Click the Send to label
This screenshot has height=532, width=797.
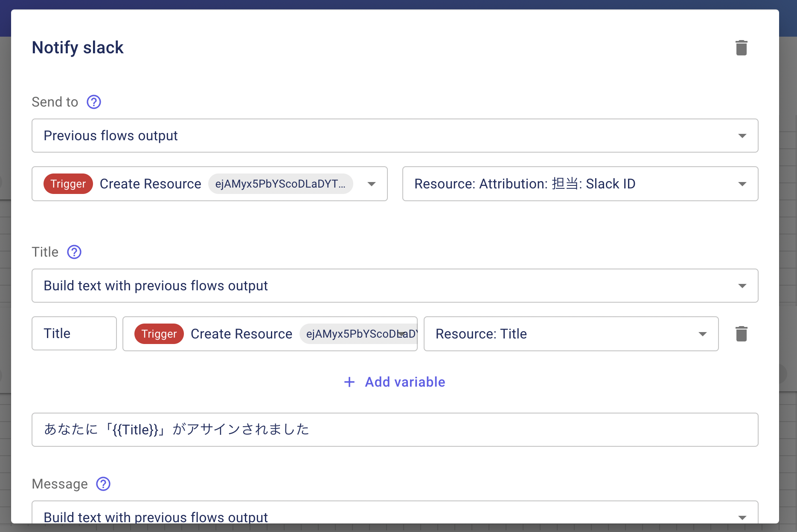click(55, 102)
